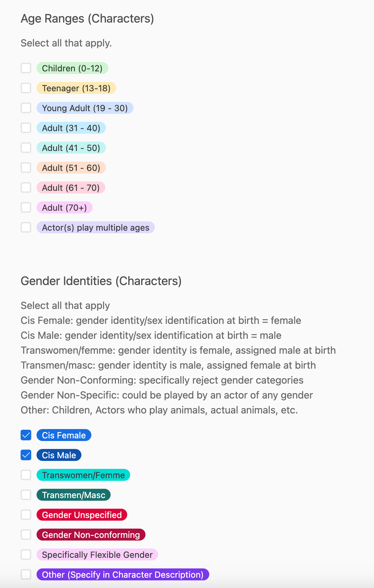Uncheck the Cis Male checkbox
Screen dimensions: 374x588
coord(26,455)
